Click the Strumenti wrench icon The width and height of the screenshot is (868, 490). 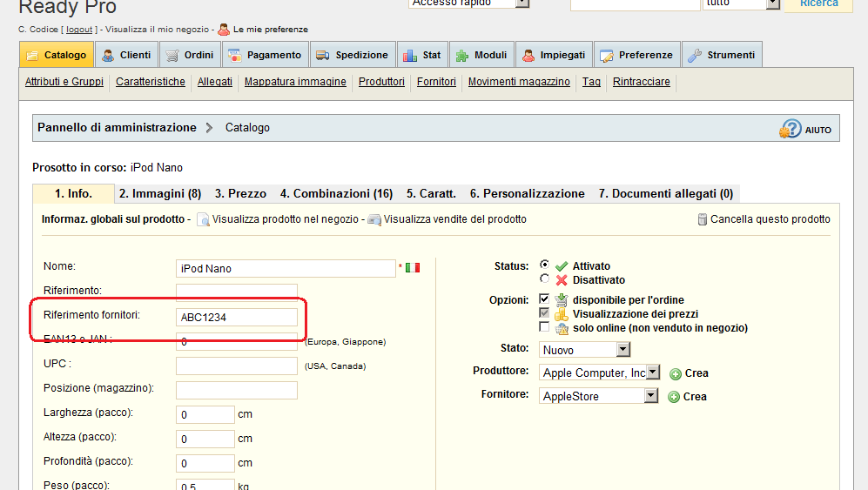695,56
